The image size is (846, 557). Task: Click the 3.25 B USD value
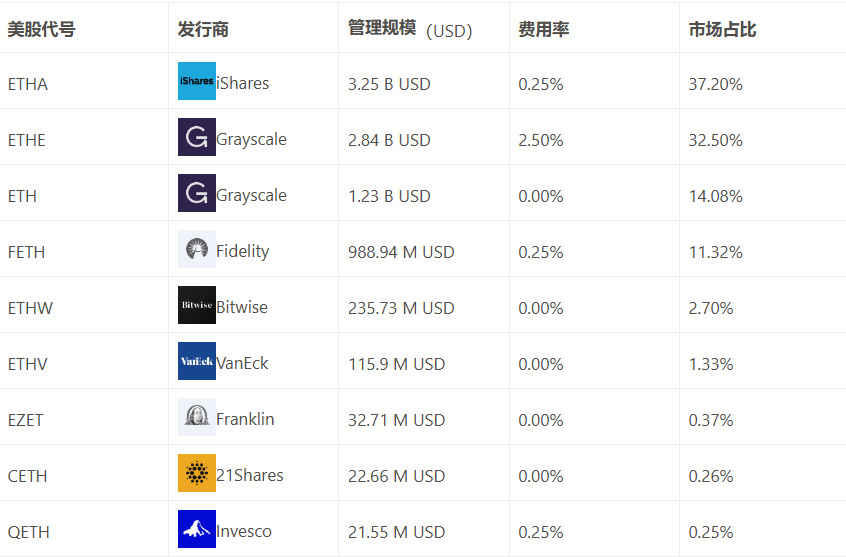(x=389, y=84)
